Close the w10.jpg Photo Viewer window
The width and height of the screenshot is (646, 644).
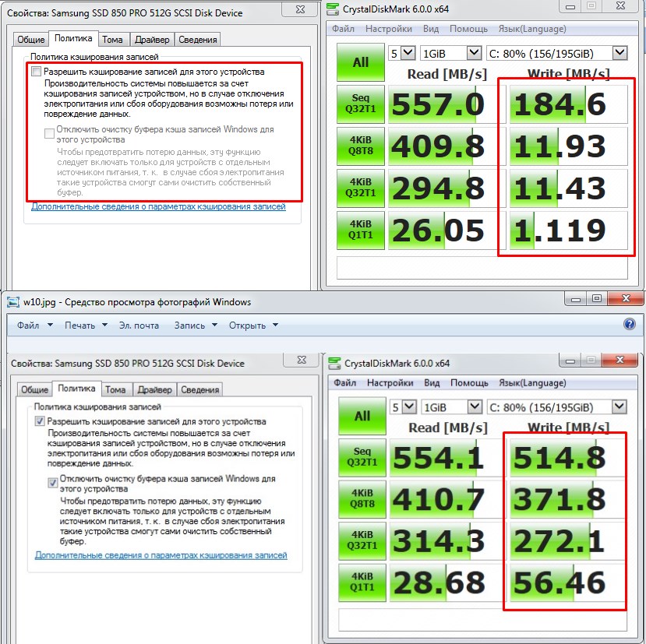click(626, 298)
